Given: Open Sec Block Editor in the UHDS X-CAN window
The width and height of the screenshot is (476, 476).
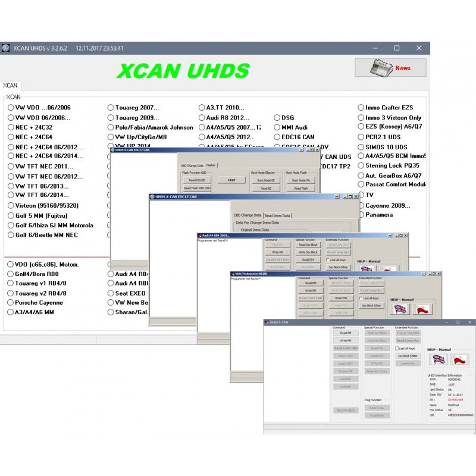Looking at the screenshot, I should click(408, 356).
